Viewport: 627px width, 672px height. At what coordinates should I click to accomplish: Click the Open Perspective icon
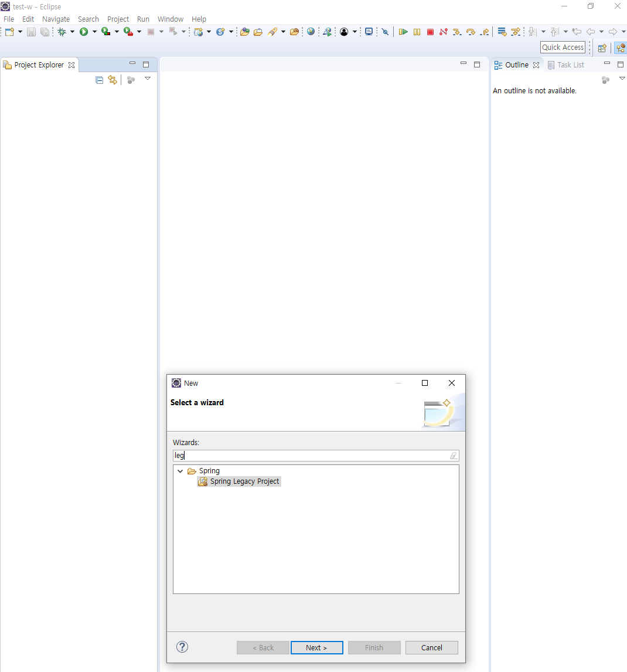[602, 48]
